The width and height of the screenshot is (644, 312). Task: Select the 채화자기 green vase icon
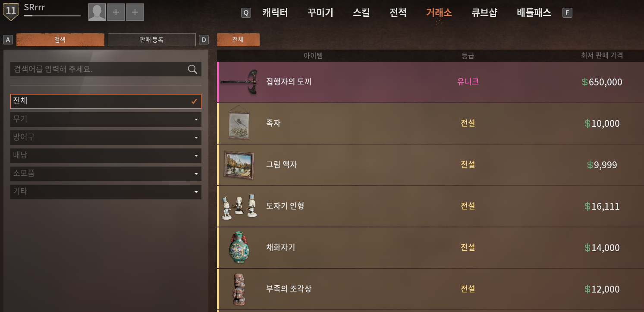239,247
